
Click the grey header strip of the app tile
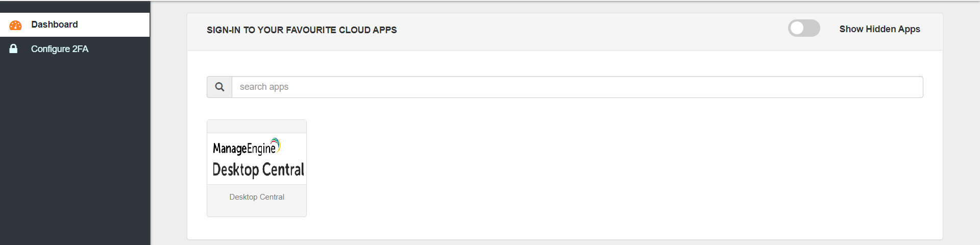(257, 127)
